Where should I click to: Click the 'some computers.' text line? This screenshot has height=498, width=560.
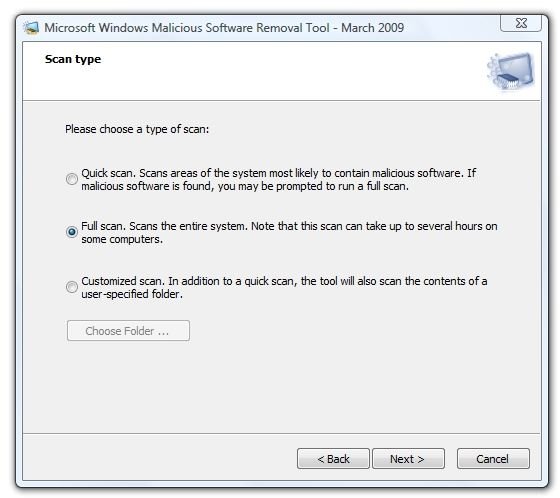click(122, 239)
